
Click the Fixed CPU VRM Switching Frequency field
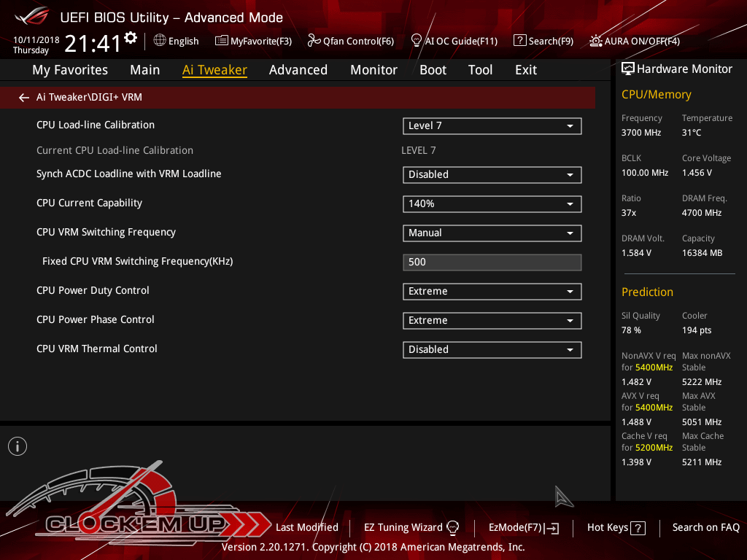492,262
